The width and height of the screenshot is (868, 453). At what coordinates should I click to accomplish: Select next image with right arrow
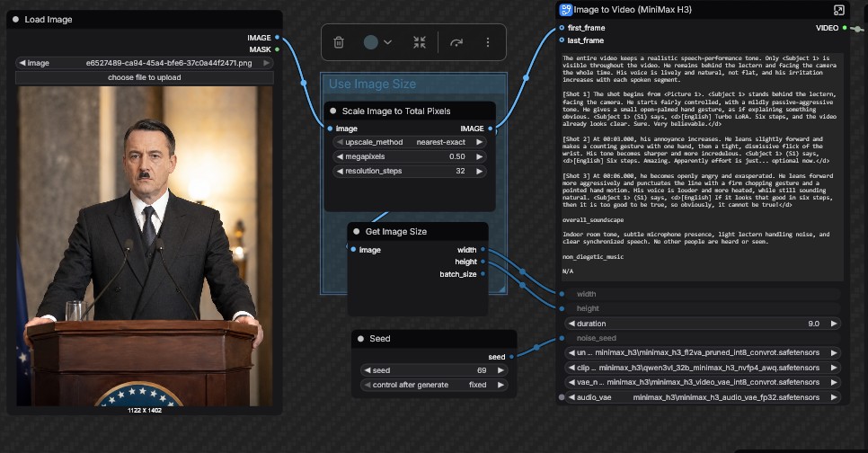tap(266, 63)
